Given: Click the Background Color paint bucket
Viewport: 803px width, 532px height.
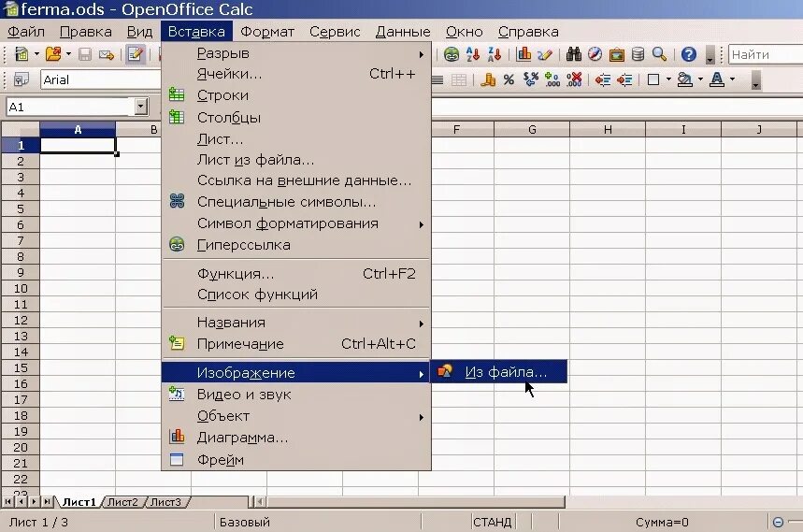Looking at the screenshot, I should click(684, 79).
